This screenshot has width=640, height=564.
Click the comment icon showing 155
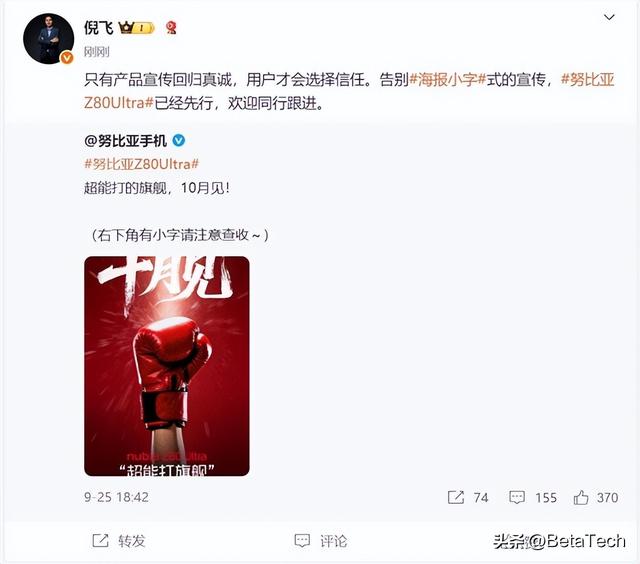pyautogui.click(x=517, y=497)
